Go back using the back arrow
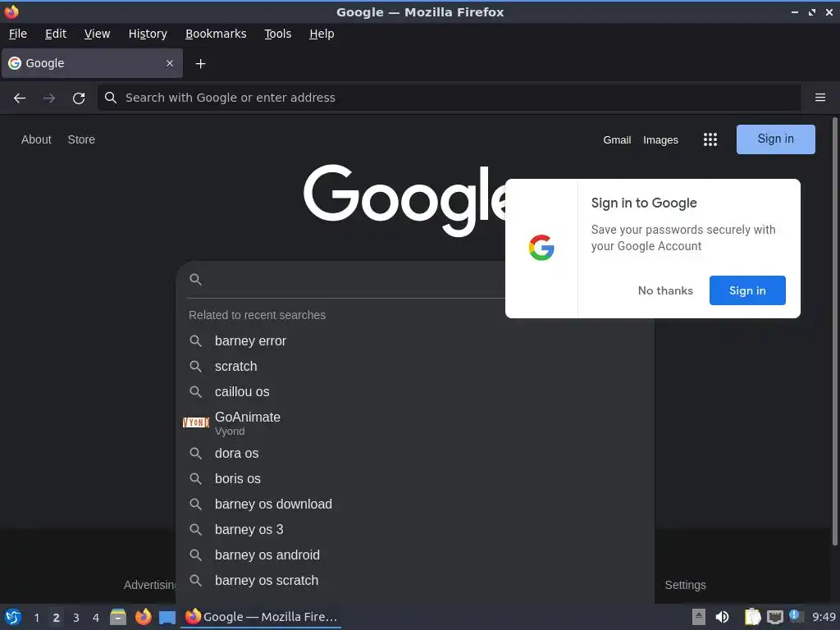 pos(20,98)
